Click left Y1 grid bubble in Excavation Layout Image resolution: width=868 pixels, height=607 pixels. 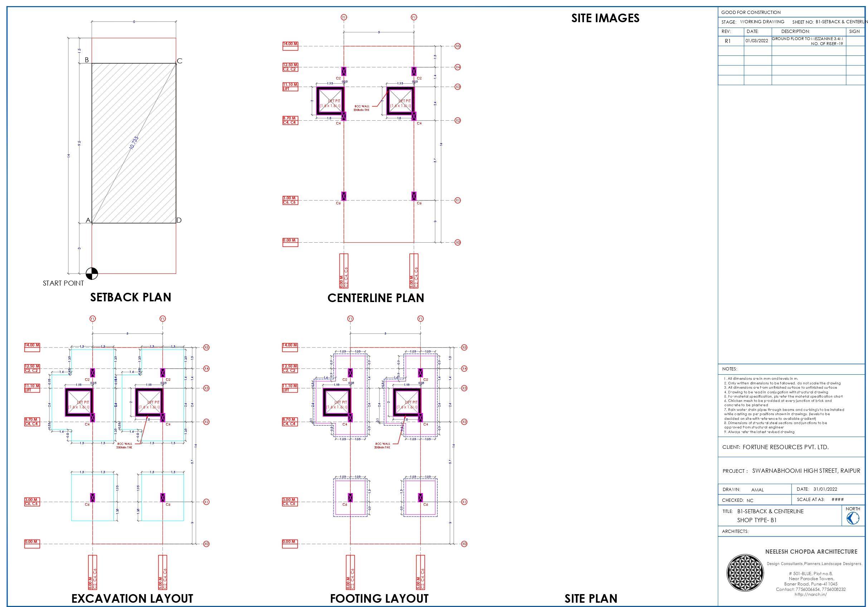[x=93, y=319]
